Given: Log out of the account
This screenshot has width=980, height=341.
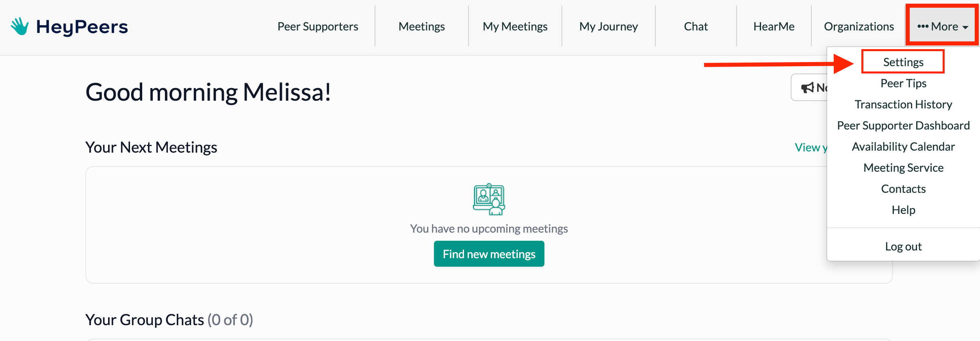Looking at the screenshot, I should [903, 246].
